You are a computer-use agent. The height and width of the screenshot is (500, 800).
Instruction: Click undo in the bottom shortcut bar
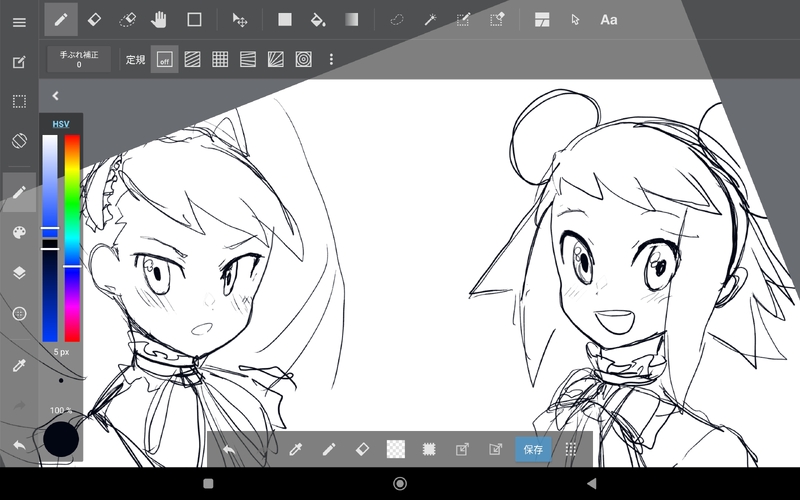pos(229,449)
